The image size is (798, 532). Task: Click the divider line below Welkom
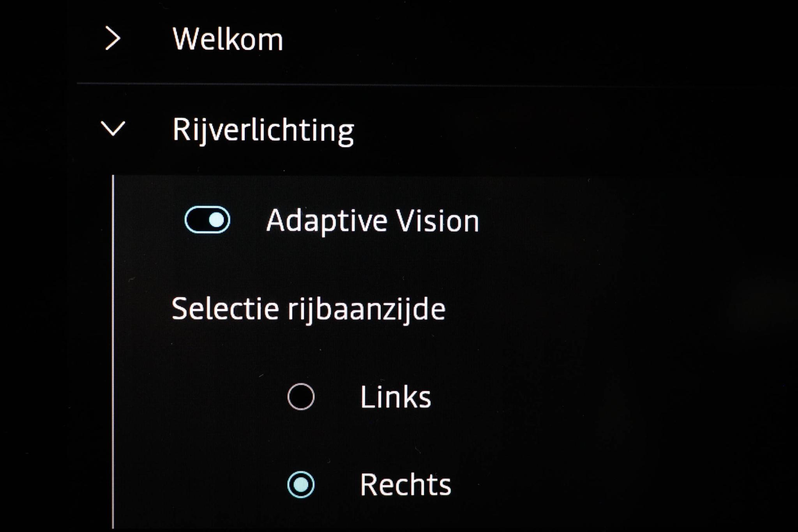(390, 84)
